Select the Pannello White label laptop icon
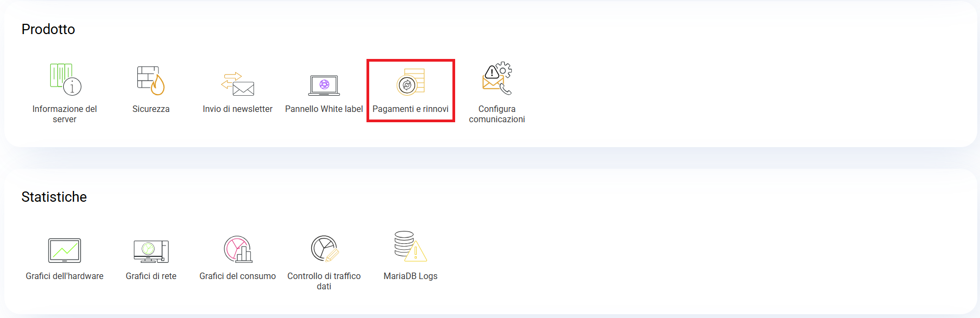Image resolution: width=980 pixels, height=318 pixels. tap(324, 85)
